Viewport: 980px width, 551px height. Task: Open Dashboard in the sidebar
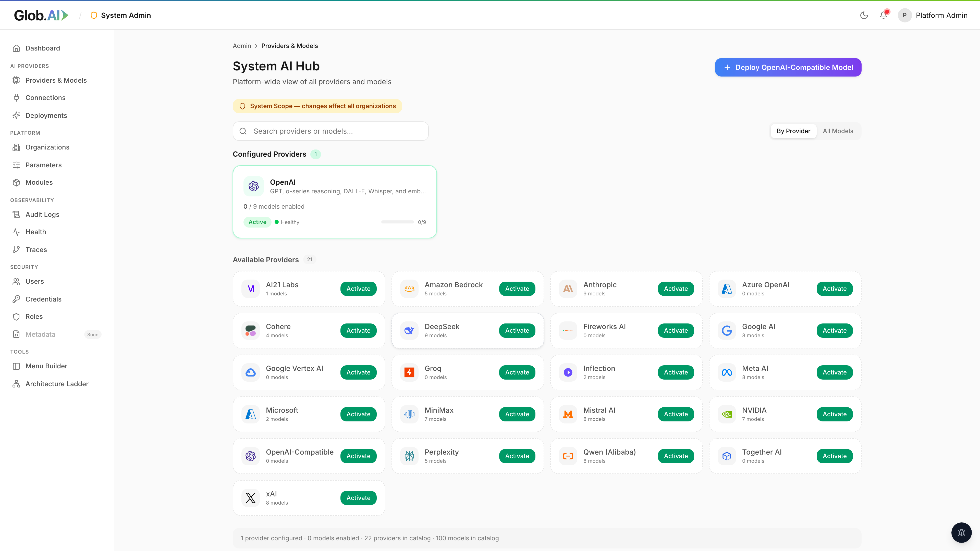57,48
